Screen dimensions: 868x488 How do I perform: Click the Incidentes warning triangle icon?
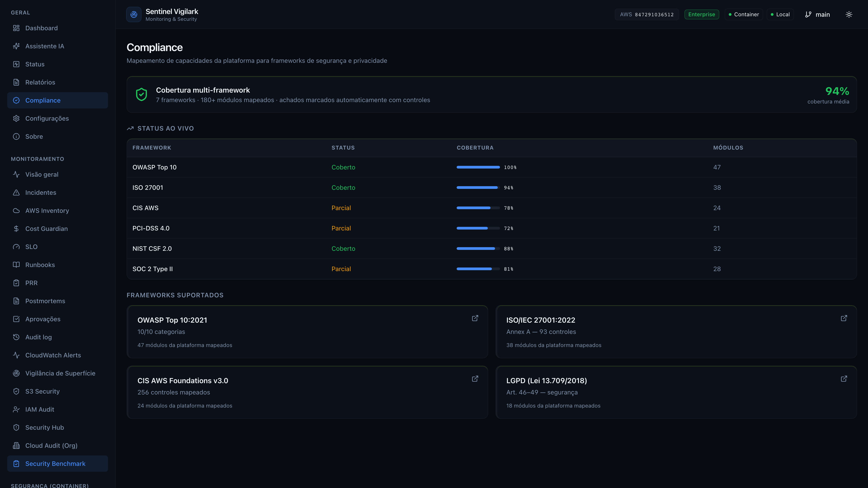click(16, 192)
